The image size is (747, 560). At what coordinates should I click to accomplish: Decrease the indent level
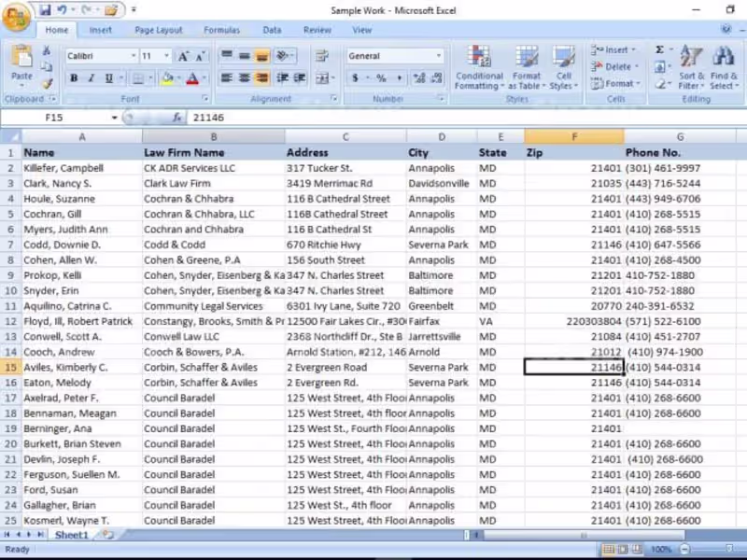point(282,77)
